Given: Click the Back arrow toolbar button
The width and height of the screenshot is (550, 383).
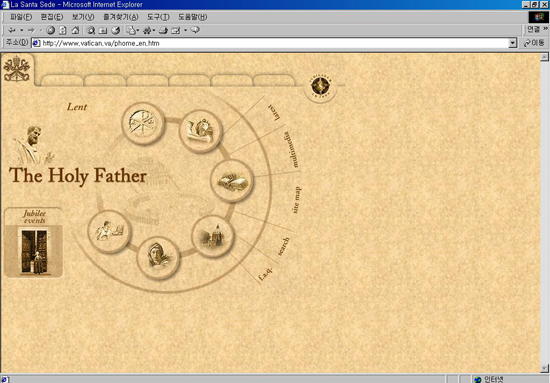Looking at the screenshot, I should [x=12, y=31].
